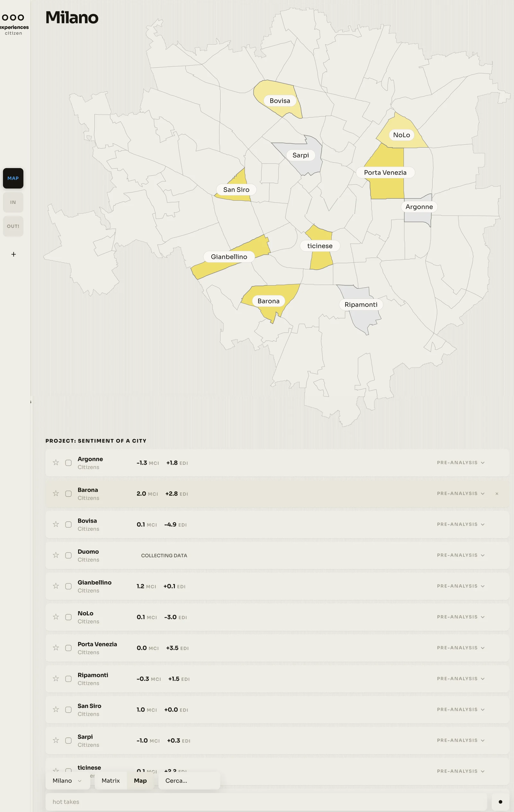Viewport: 514px width, 812px height.
Task: Star the Porta Venezia row
Action: click(56, 647)
